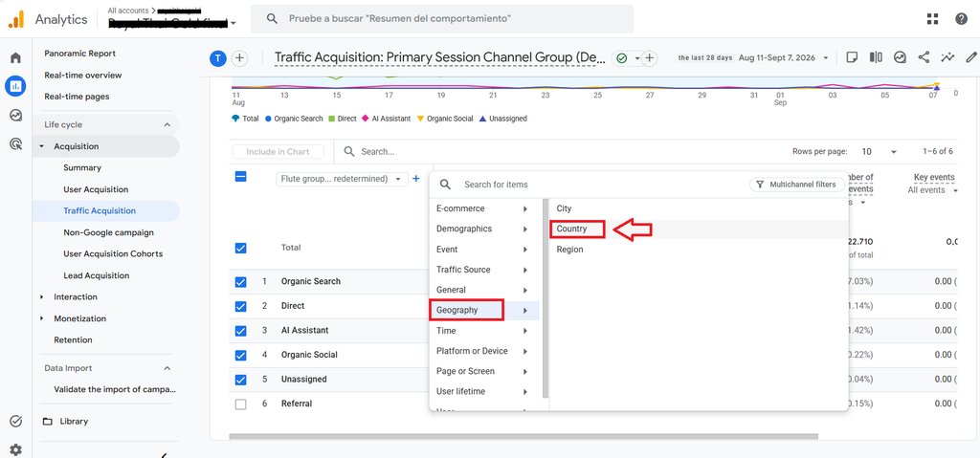The width and height of the screenshot is (980, 458).
Task: Open the Key events All events dropdown
Action: 932,190
